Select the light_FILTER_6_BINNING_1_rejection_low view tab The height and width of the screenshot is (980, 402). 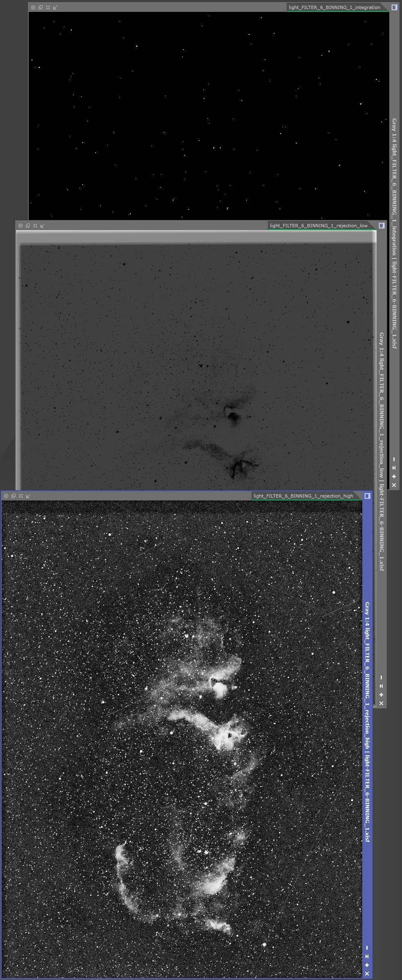pos(318,226)
